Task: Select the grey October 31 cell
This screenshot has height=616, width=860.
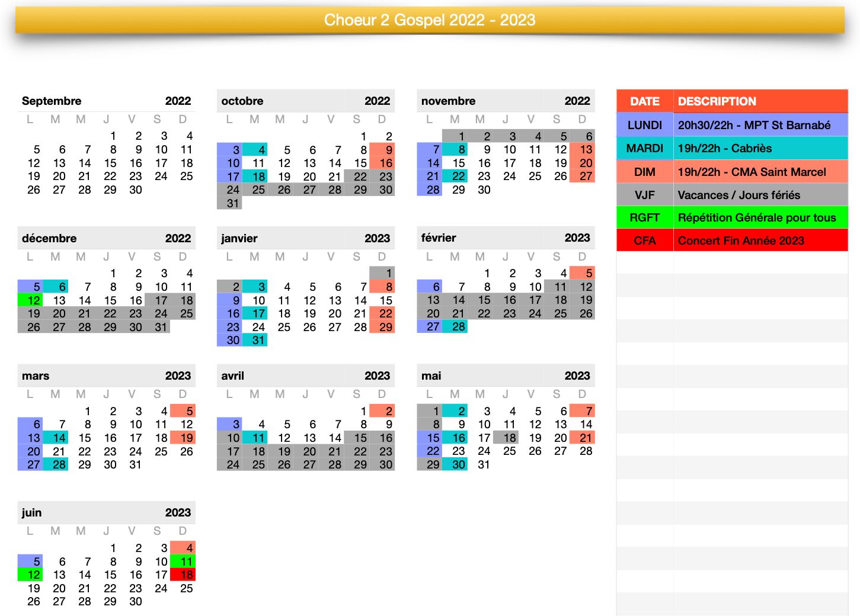Action: click(229, 203)
